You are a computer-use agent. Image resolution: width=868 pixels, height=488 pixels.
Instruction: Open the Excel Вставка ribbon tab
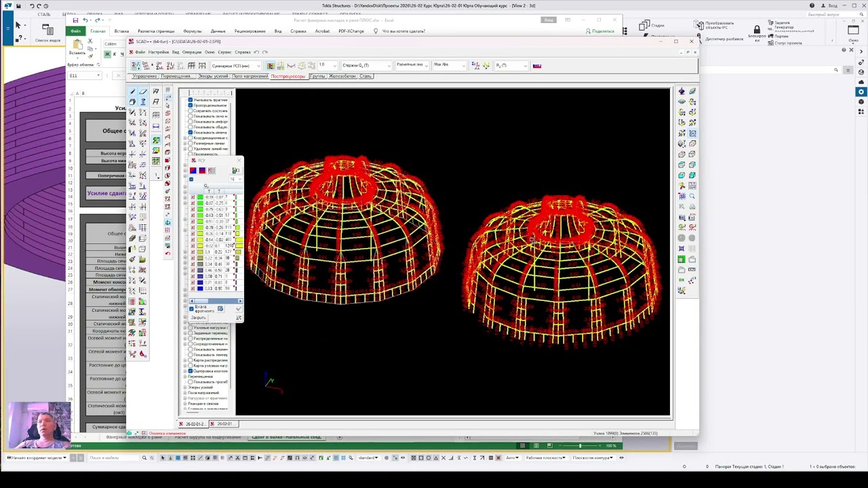pos(121,31)
